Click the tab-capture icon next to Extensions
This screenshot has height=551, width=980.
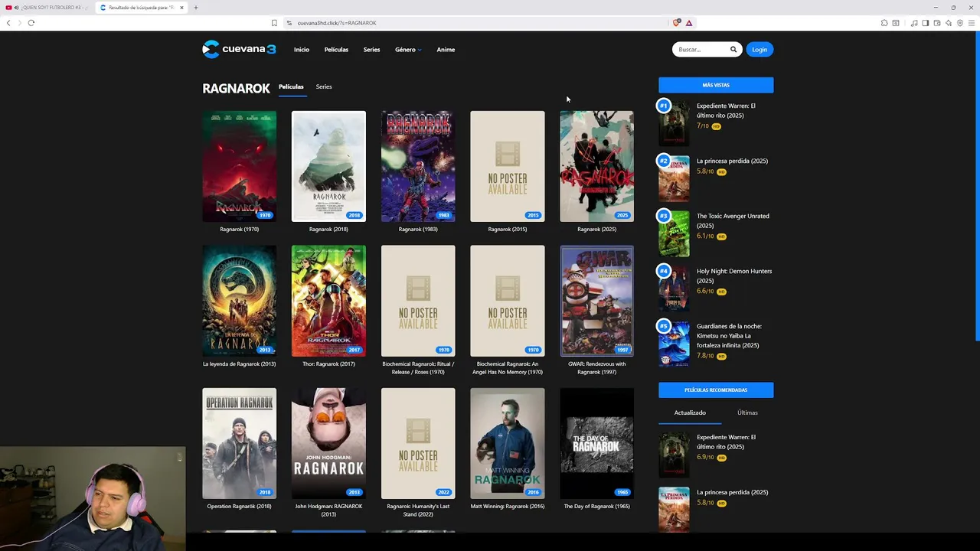click(896, 23)
